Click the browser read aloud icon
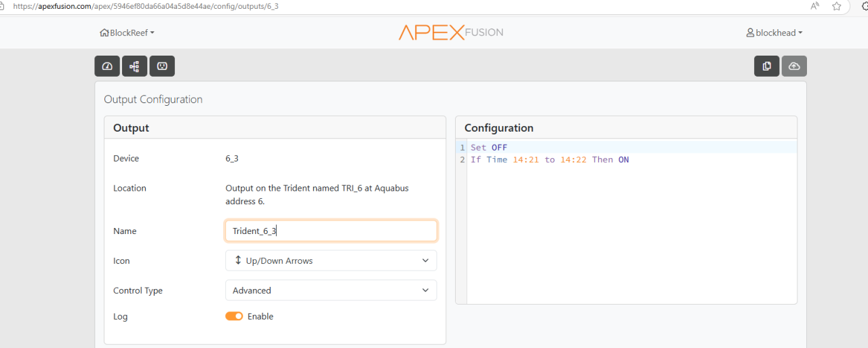The width and height of the screenshot is (868, 348). click(814, 6)
